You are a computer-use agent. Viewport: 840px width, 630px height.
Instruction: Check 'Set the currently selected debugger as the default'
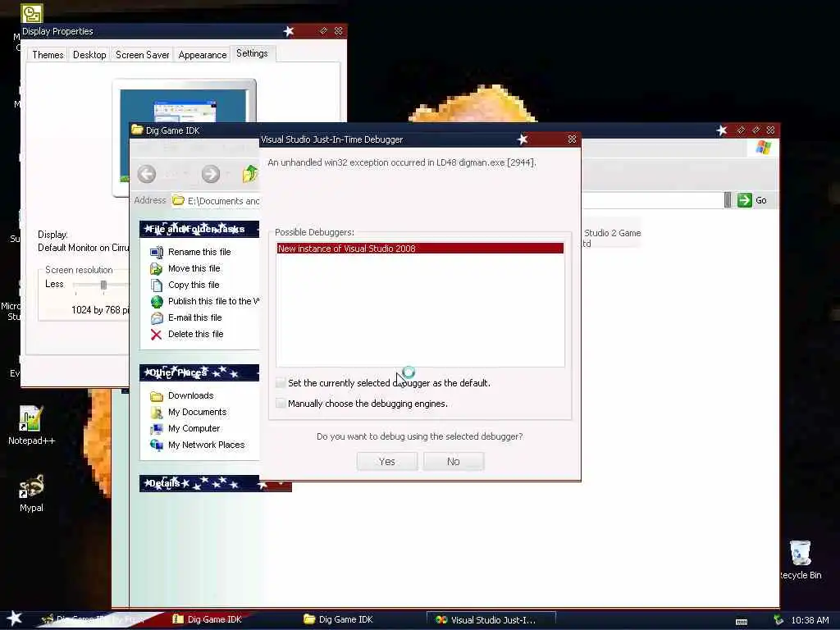coord(281,383)
